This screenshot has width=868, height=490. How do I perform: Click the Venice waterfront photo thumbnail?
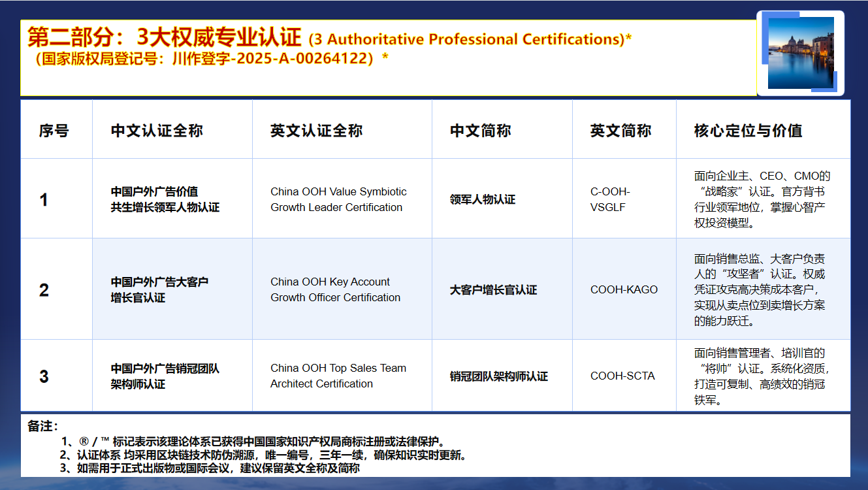click(x=801, y=53)
